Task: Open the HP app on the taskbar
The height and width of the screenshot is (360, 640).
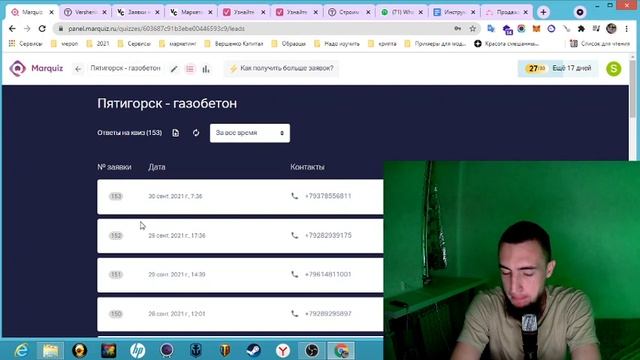Action: (138, 350)
